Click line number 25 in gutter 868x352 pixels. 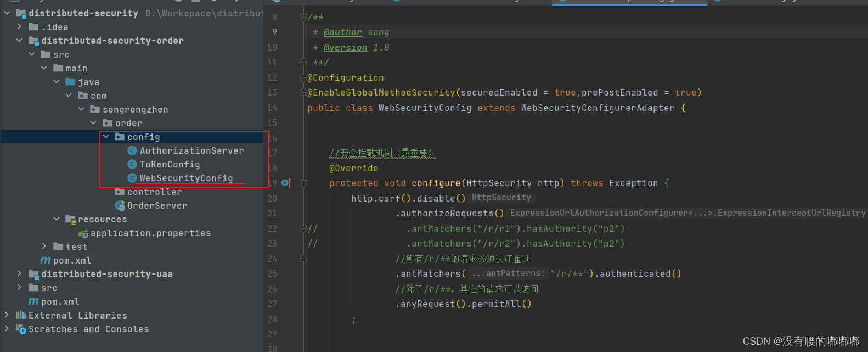pos(272,274)
